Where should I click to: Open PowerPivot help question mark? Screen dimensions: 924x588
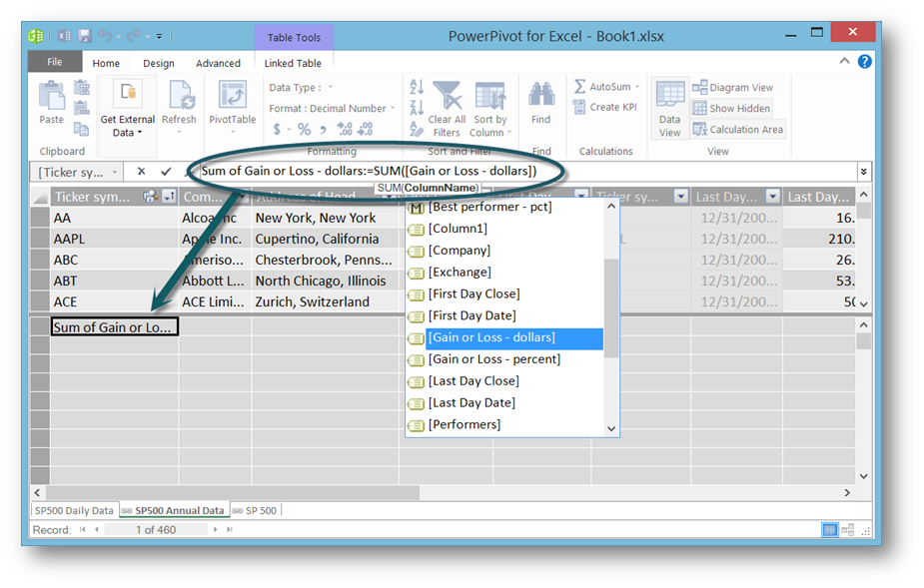864,61
